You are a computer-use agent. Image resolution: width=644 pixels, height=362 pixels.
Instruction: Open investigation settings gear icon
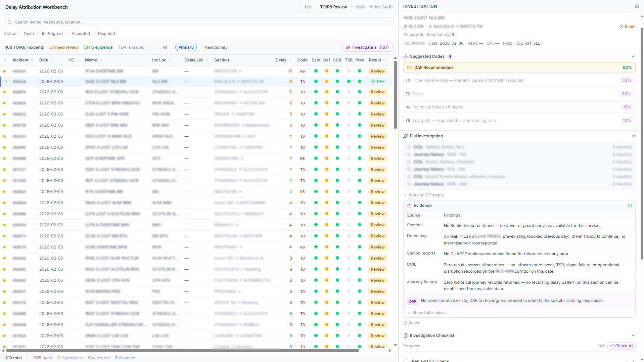pyautogui.click(x=637, y=6)
